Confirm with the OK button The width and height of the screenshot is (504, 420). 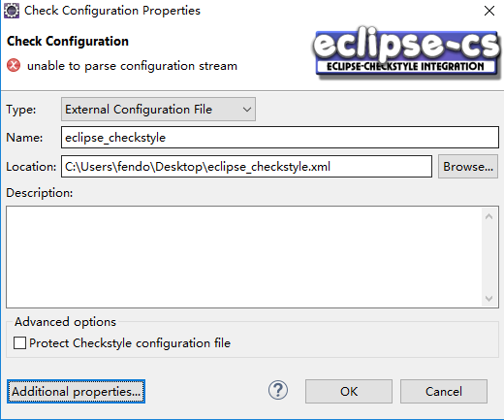(349, 392)
